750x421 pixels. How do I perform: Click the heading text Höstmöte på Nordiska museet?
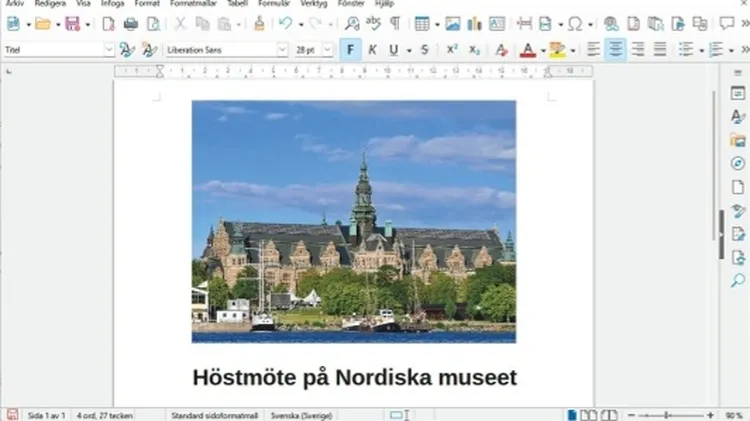(x=354, y=378)
